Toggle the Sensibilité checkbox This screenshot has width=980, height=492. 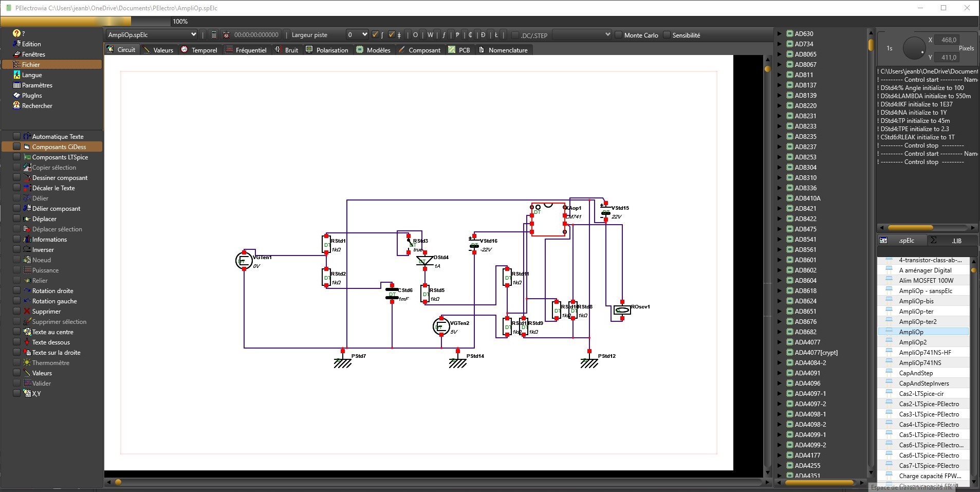(x=667, y=35)
